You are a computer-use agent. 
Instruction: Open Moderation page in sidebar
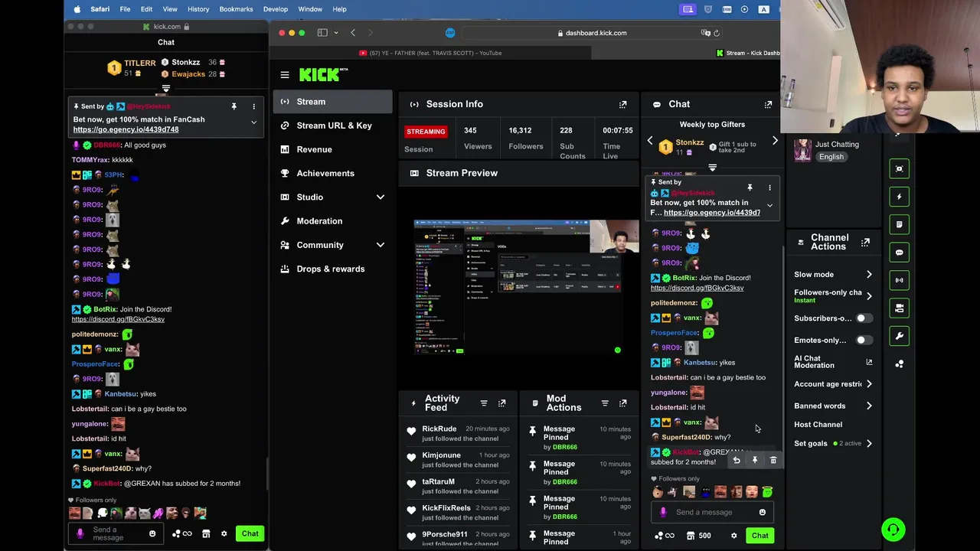[332, 221]
